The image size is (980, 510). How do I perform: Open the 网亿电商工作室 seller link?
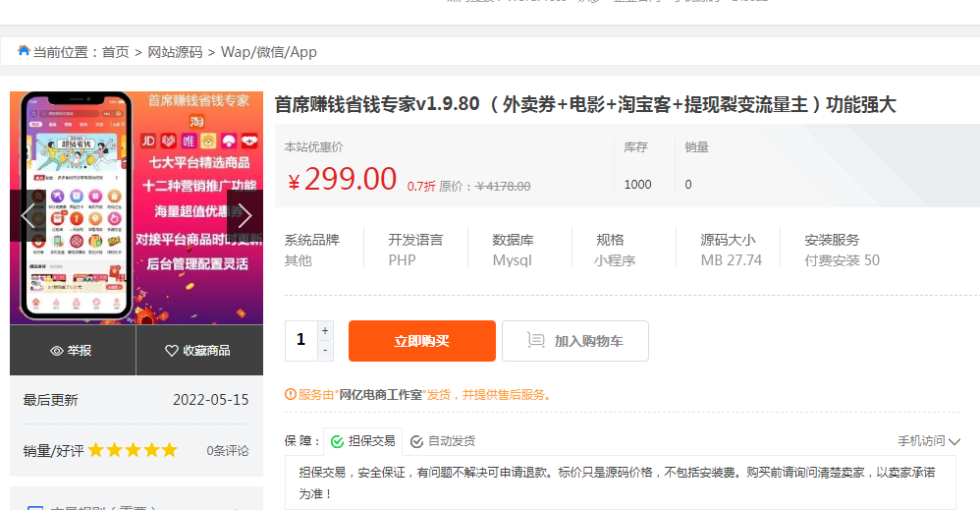coord(380,395)
